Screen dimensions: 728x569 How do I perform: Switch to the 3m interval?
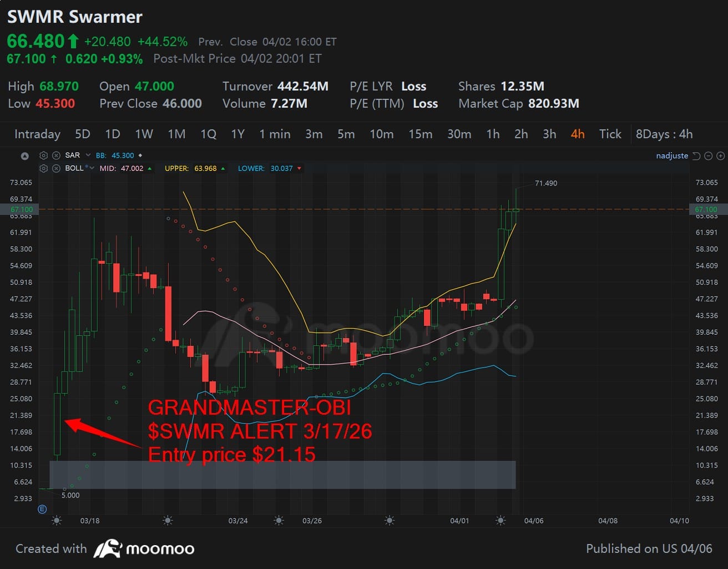coord(314,134)
